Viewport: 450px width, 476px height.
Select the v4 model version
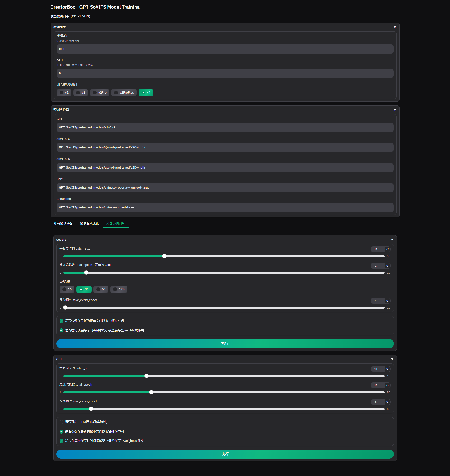coord(146,92)
